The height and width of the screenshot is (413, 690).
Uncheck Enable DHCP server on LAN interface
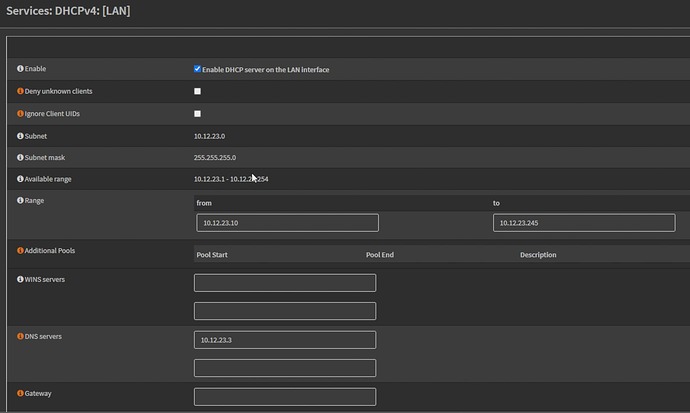[x=197, y=70]
